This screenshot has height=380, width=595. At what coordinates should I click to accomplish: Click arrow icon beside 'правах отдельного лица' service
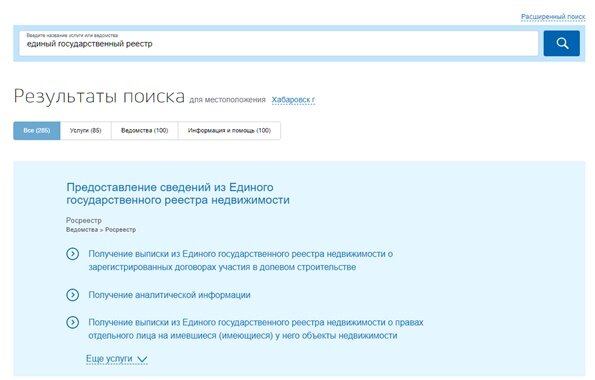coord(72,322)
